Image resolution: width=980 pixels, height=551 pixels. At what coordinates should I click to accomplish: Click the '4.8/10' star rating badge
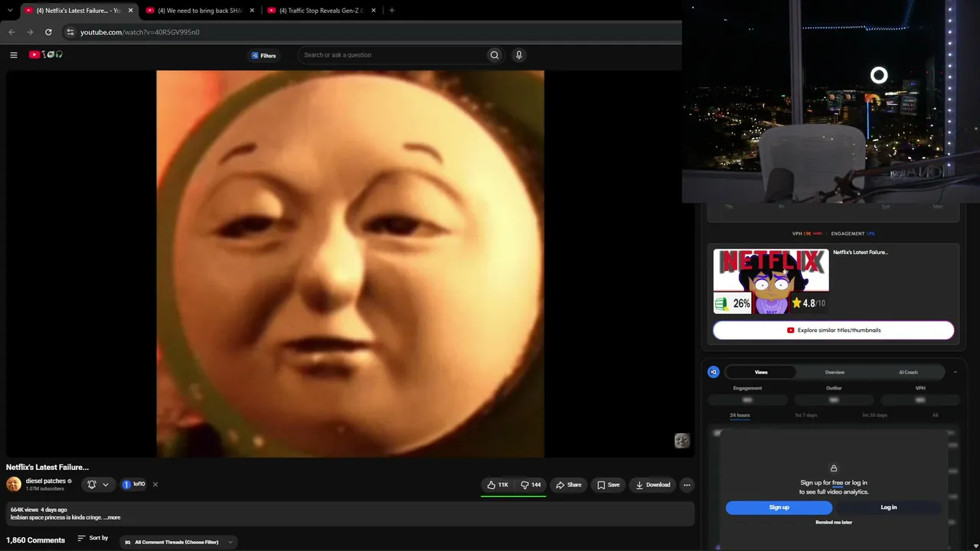click(808, 303)
